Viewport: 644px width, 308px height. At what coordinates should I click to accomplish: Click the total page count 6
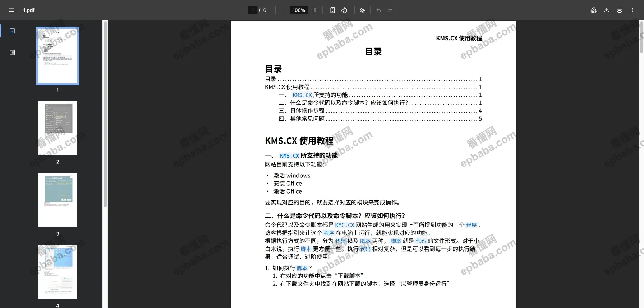pyautogui.click(x=265, y=10)
